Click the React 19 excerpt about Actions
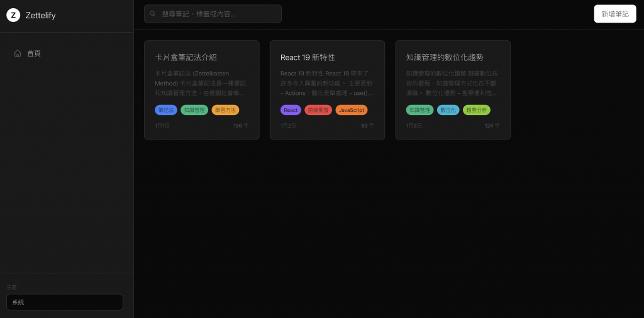Viewport: 644px width, 318px height. click(x=327, y=84)
